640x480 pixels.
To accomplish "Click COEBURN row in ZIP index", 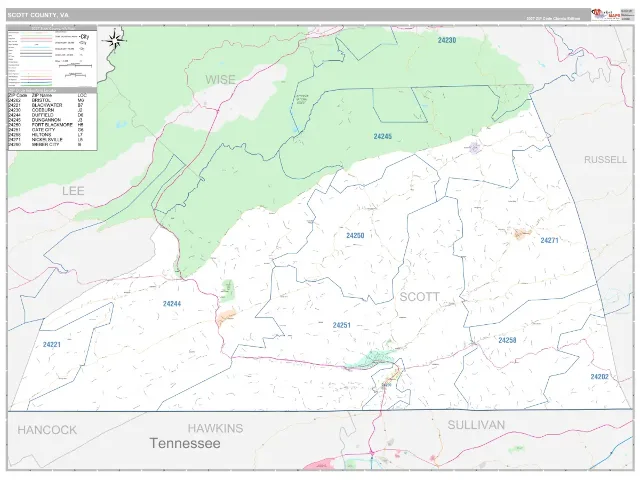I will (x=46, y=110).
